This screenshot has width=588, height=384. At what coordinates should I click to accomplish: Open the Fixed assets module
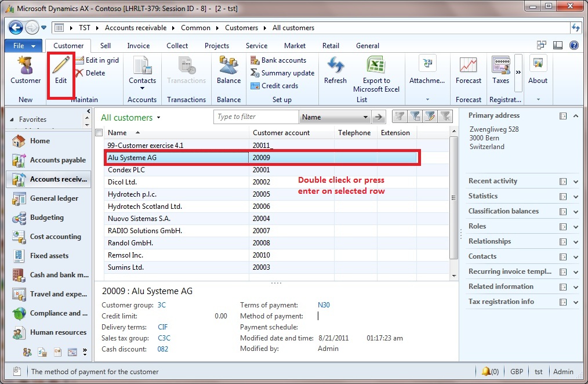tap(48, 256)
